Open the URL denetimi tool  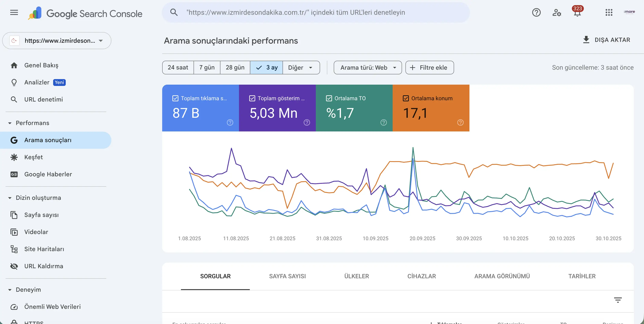coord(43,99)
